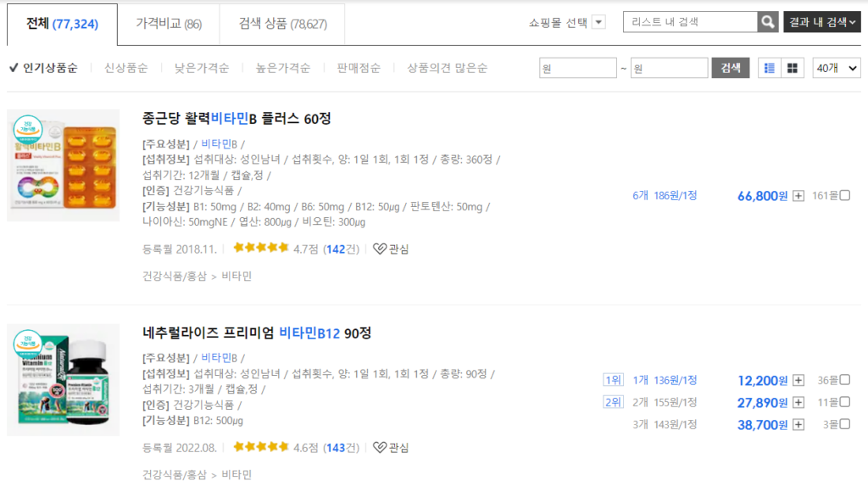Focus the maximum price 원 input
The image size is (868, 492).
[670, 68]
